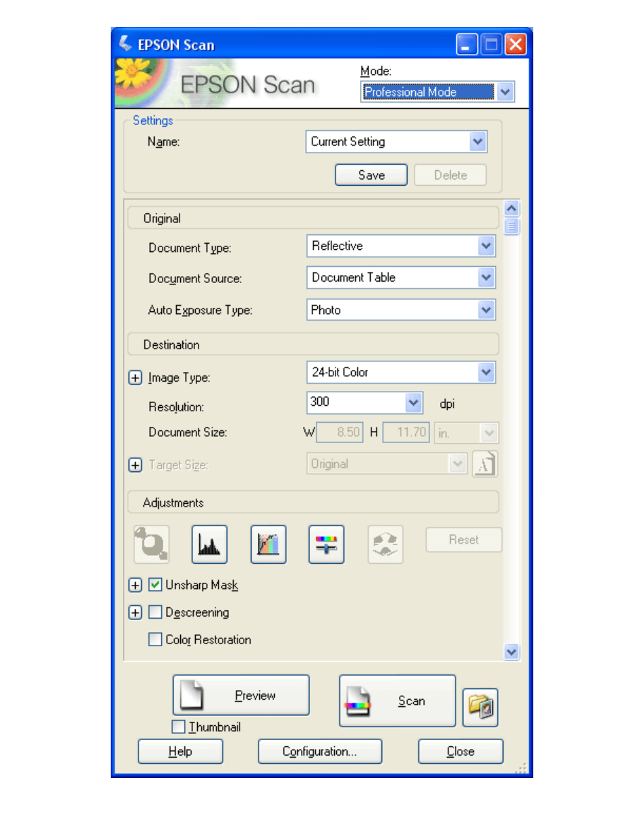Click the Scan button

pyautogui.click(x=398, y=701)
